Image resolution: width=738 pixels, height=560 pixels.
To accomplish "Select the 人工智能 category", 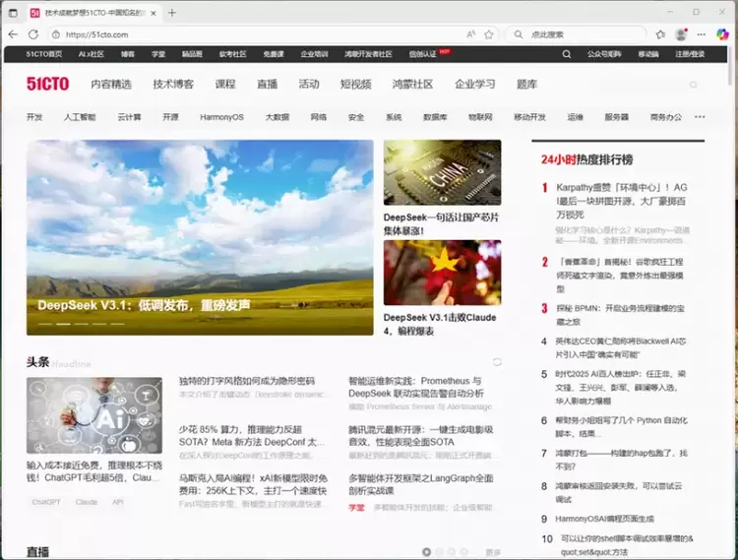I will (80, 117).
